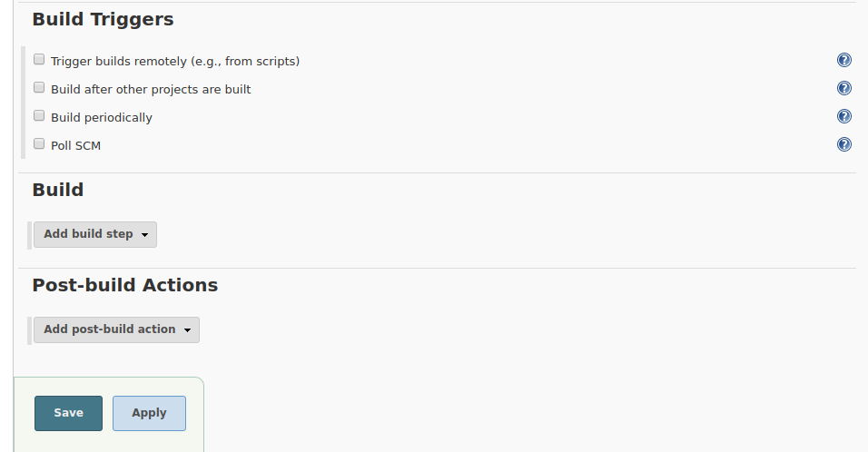The image size is (868, 452).
Task: Click the Poll SCM label text
Action: (x=76, y=145)
